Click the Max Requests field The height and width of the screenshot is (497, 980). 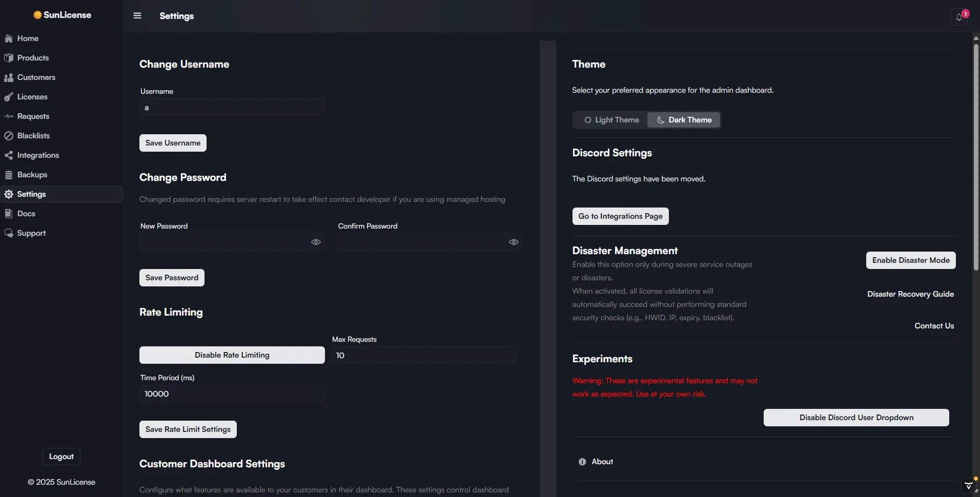click(x=424, y=355)
